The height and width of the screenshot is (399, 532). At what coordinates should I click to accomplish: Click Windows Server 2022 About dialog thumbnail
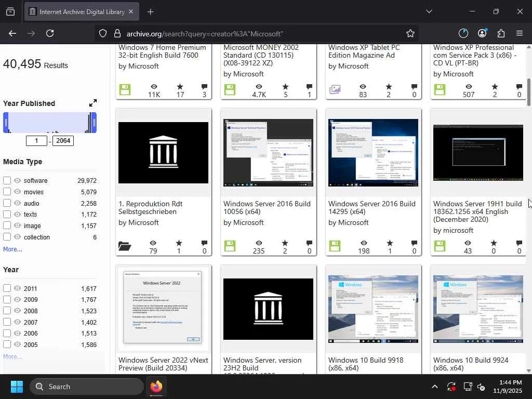pos(163,308)
